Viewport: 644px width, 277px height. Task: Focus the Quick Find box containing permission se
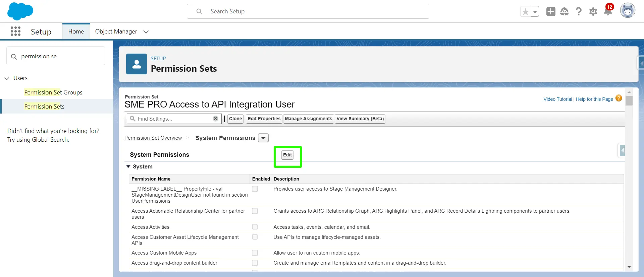pyautogui.click(x=56, y=56)
